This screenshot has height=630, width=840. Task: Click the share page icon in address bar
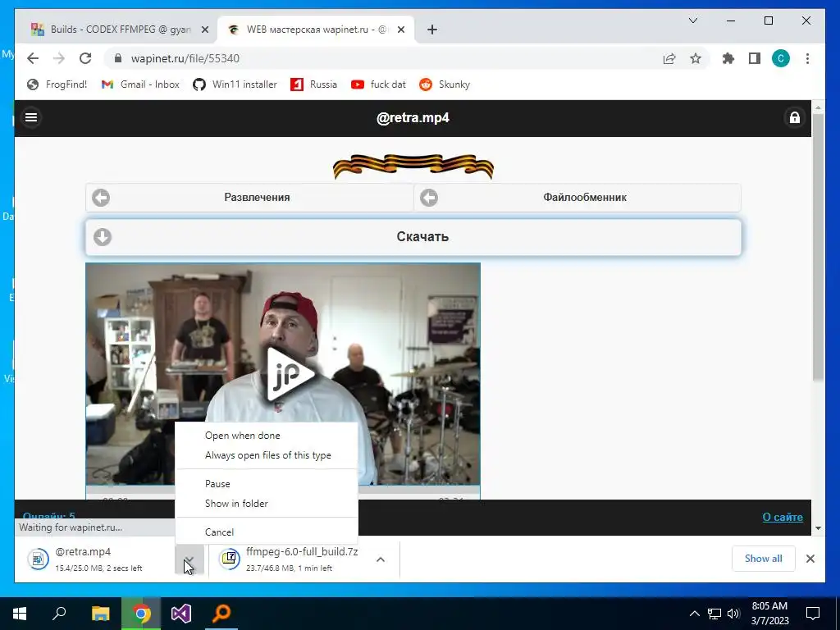(669, 58)
